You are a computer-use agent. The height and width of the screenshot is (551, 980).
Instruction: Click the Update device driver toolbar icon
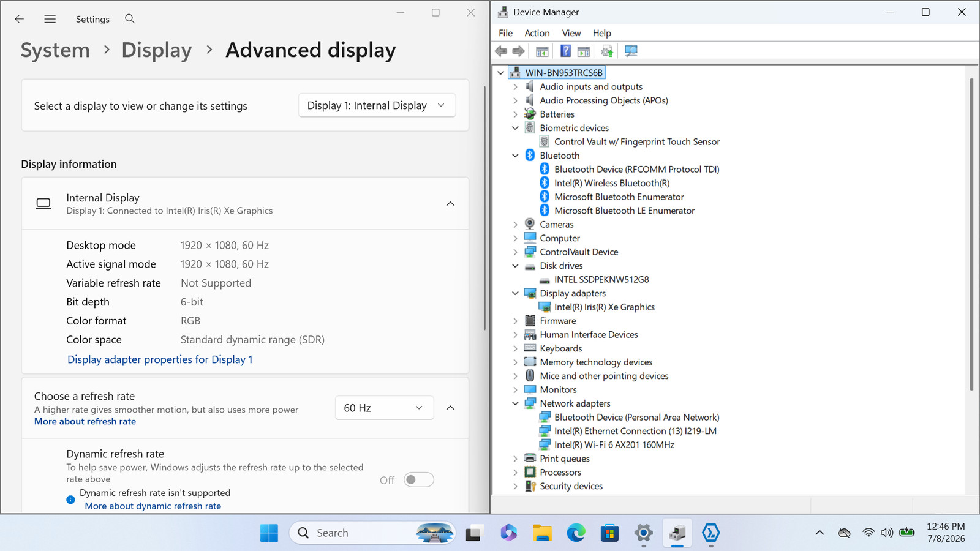[x=607, y=51]
